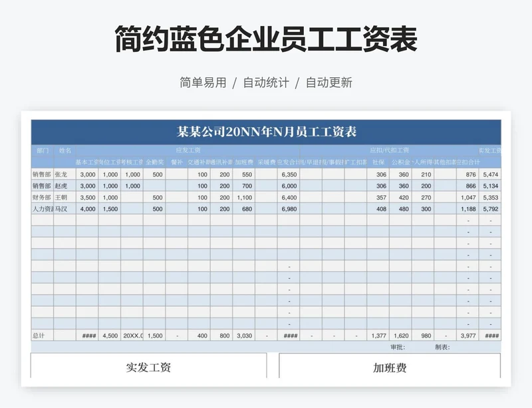
Task: Click 王朝's overtime cell "1,100"
Action: (x=244, y=198)
